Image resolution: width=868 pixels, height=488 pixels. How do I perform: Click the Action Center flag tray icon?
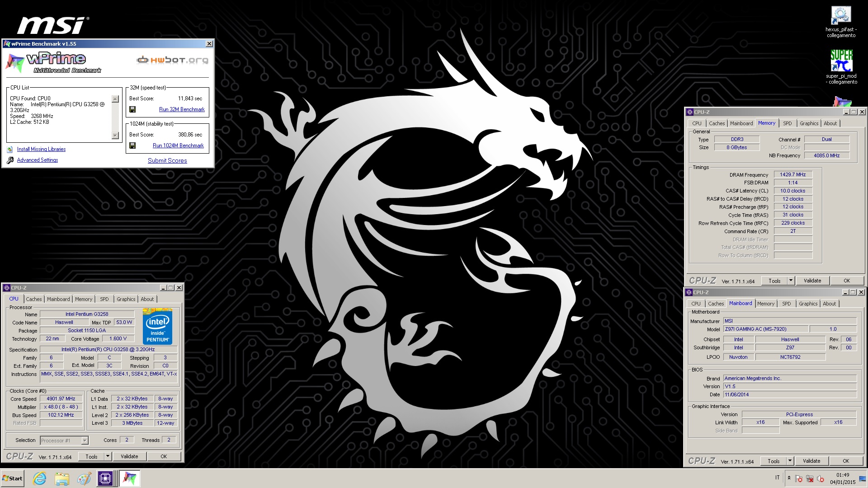pyautogui.click(x=799, y=479)
